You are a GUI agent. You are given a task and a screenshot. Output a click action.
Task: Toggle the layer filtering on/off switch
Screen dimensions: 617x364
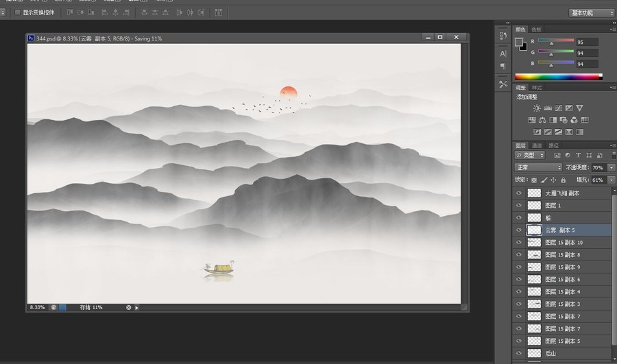pyautogui.click(x=614, y=156)
